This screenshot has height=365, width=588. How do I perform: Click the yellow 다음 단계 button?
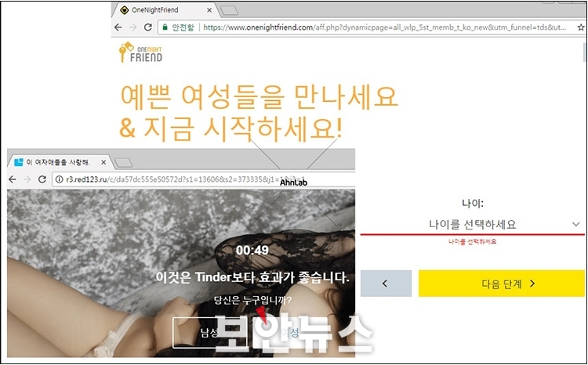(502, 284)
